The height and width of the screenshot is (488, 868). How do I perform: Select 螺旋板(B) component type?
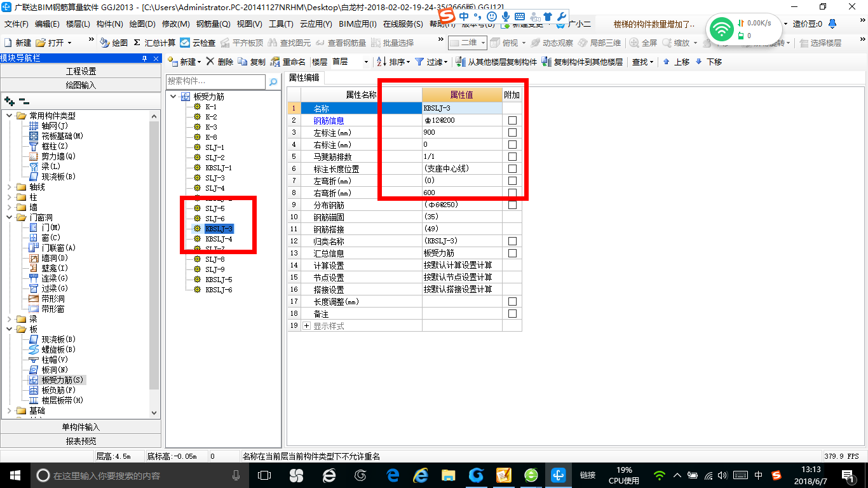58,349
